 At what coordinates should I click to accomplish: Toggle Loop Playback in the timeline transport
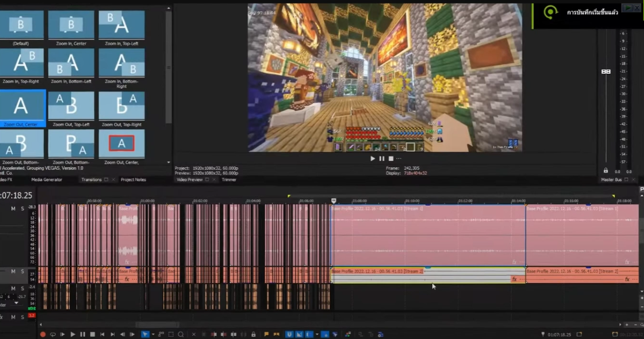click(x=52, y=334)
